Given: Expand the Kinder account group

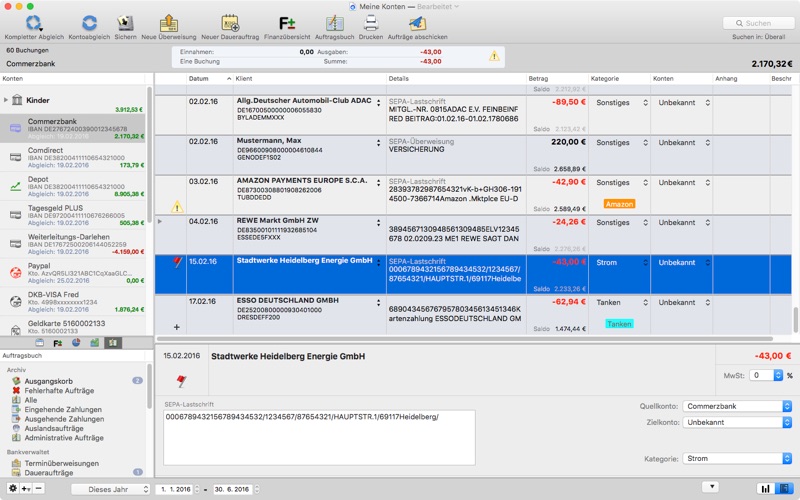Looking at the screenshot, I should tap(6, 100).
